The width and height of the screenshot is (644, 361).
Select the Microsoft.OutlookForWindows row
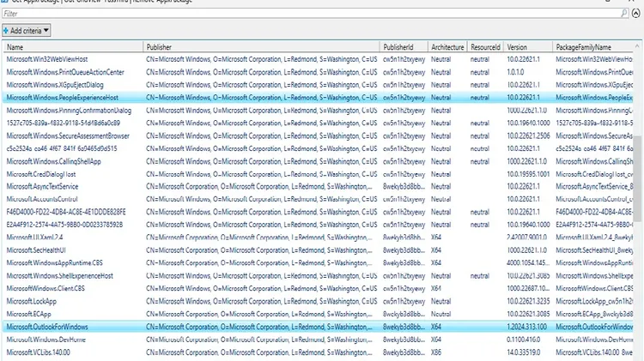tap(319, 327)
